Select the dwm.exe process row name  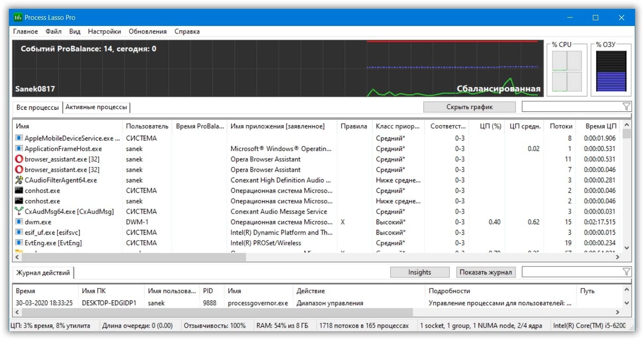coord(38,222)
